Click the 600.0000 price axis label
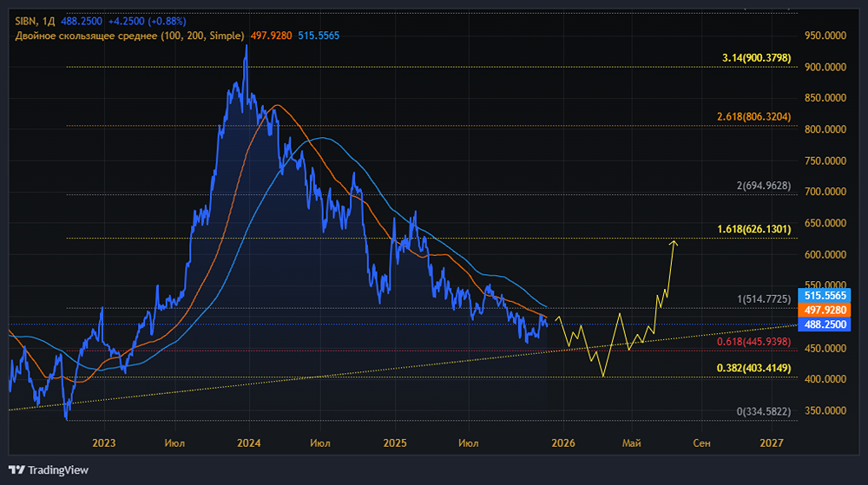Viewport: 868px width, 485px height. (x=825, y=254)
